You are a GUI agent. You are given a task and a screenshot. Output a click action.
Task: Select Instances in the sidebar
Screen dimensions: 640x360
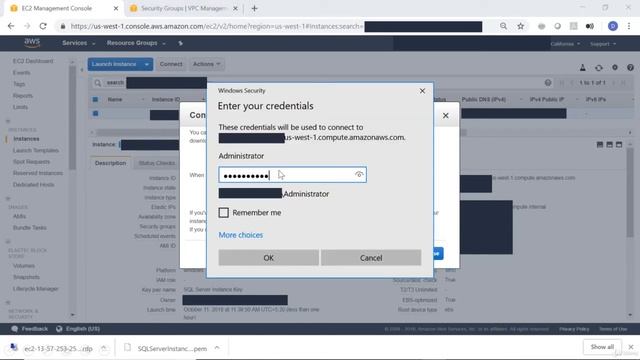[x=26, y=139]
